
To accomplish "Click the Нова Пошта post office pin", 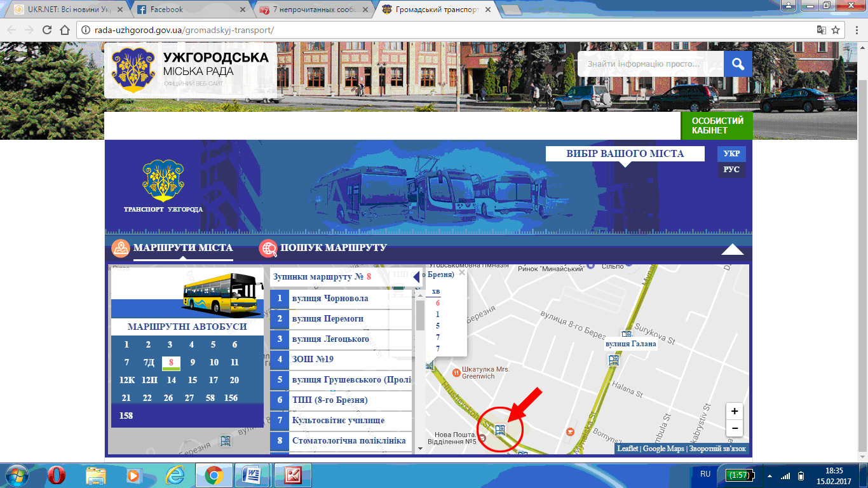I will coord(483,437).
